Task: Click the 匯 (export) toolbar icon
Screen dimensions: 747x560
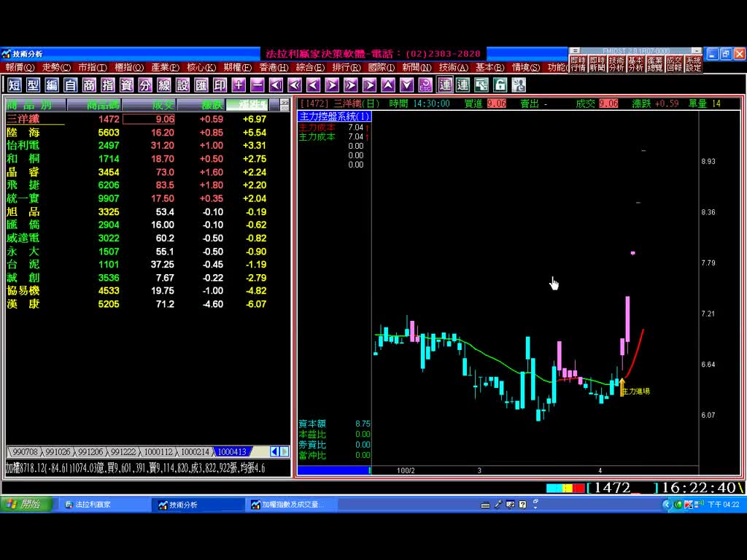Action: pos(201,85)
